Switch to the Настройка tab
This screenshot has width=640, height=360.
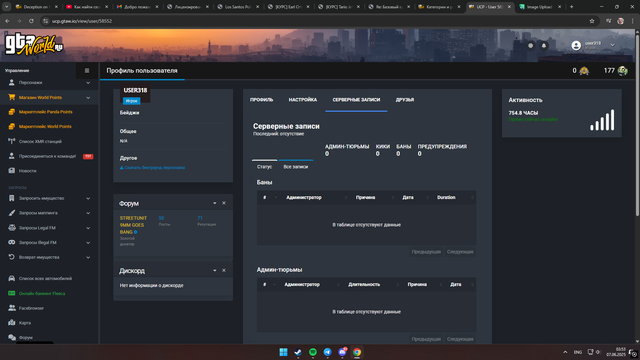(x=303, y=100)
